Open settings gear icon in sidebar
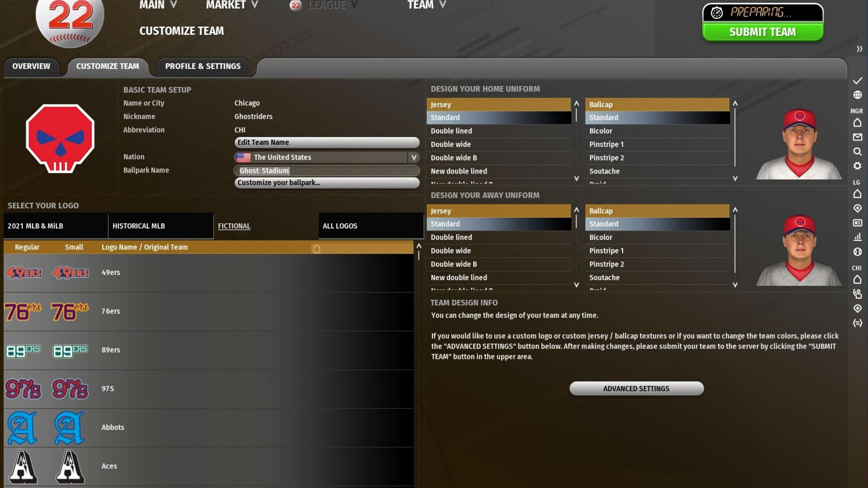Viewport: 868px width, 488px height. [857, 166]
